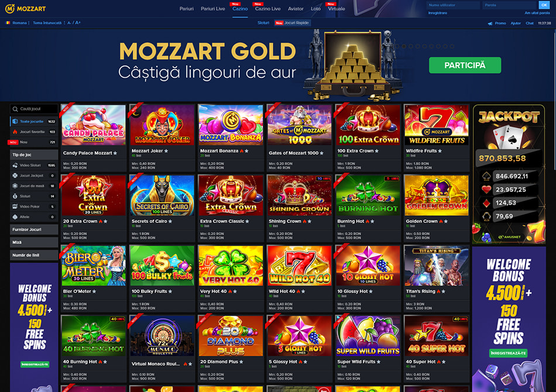
Task: Click the Mozzart logo icon
Action: 9,9
